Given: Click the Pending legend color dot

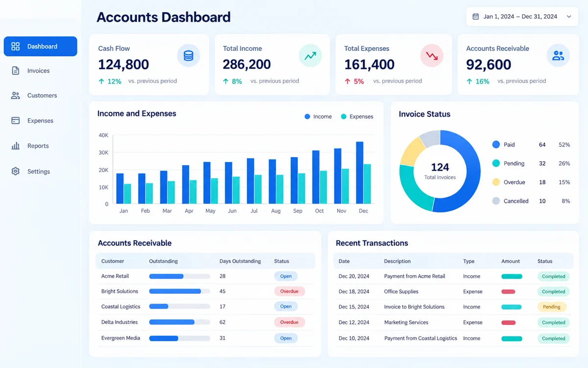Looking at the screenshot, I should [496, 163].
